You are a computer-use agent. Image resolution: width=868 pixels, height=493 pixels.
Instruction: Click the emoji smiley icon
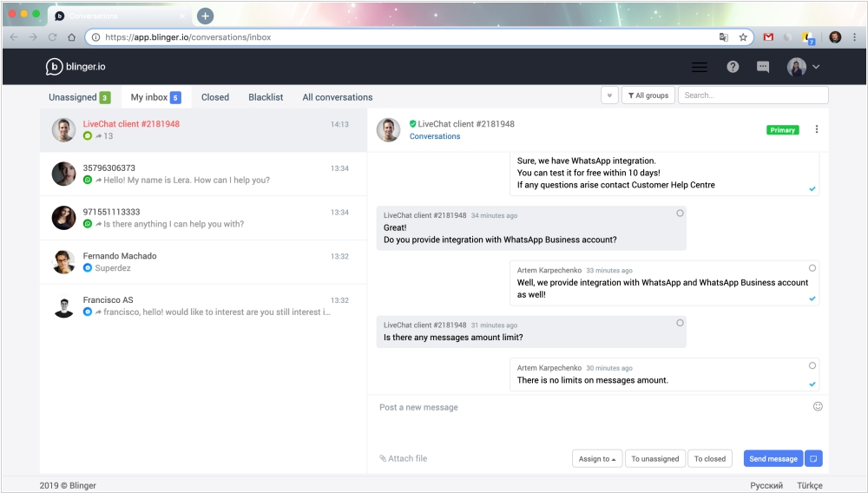818,406
